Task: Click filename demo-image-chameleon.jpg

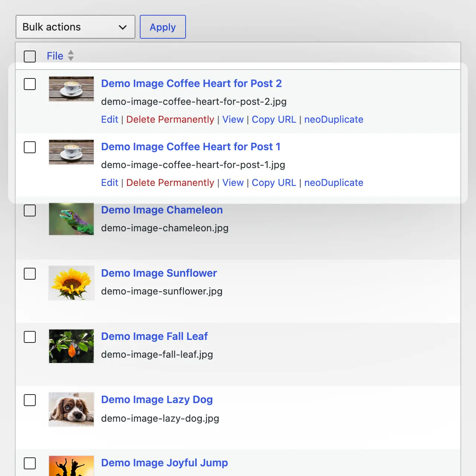Action: [x=165, y=228]
